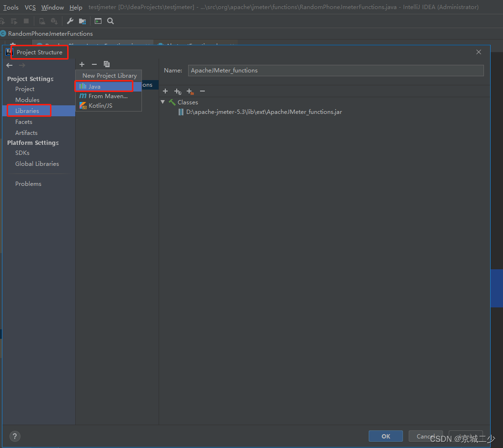The height and width of the screenshot is (448, 503).
Task: Open the Tools menu
Action: click(x=11, y=7)
